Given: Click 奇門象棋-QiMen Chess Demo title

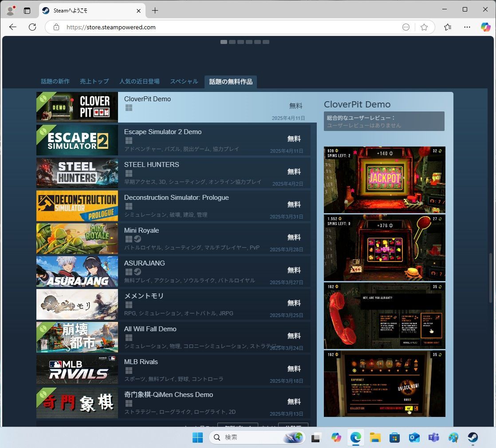Looking at the screenshot, I should [x=169, y=394].
